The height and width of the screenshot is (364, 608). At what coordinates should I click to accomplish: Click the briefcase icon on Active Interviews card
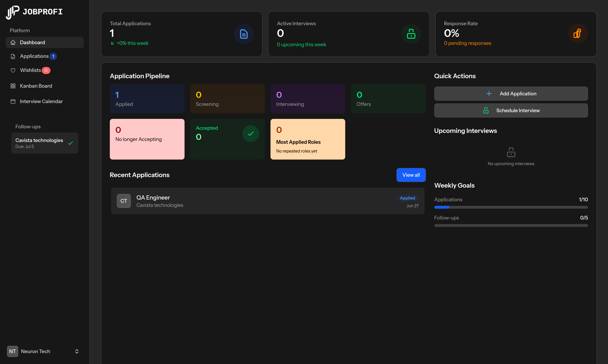coord(411,34)
